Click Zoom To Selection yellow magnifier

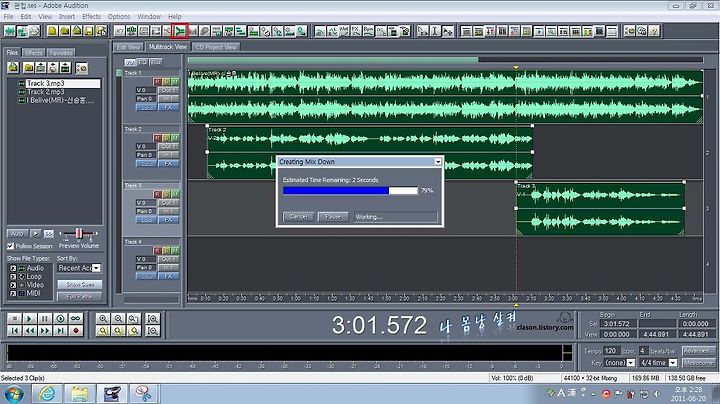click(103, 331)
